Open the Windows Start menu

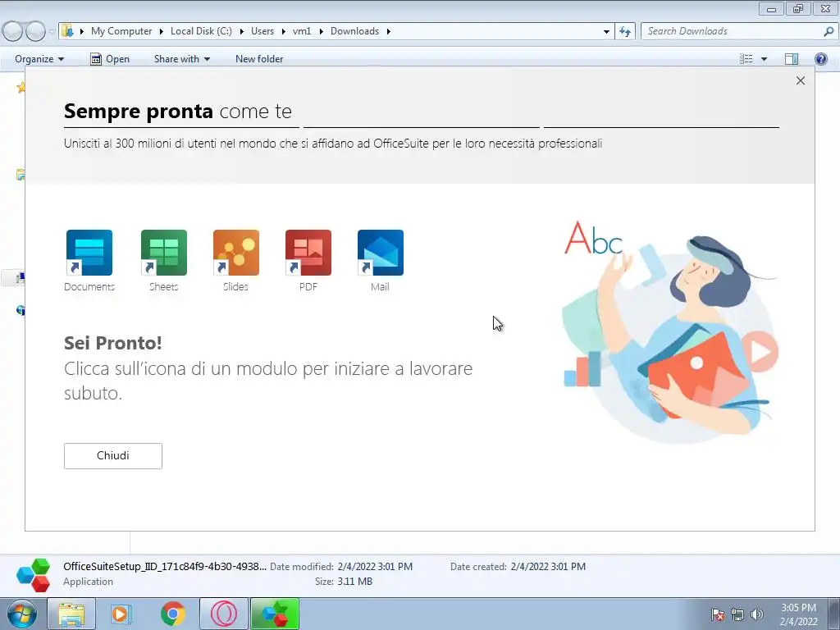21,614
